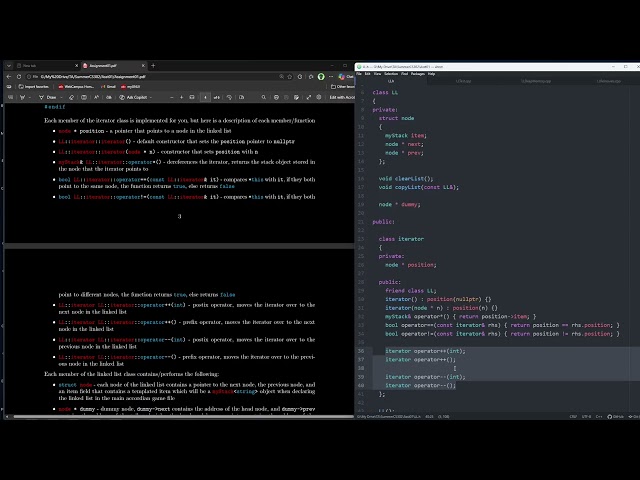
Task: Open Other favorites folder
Action: [342, 87]
